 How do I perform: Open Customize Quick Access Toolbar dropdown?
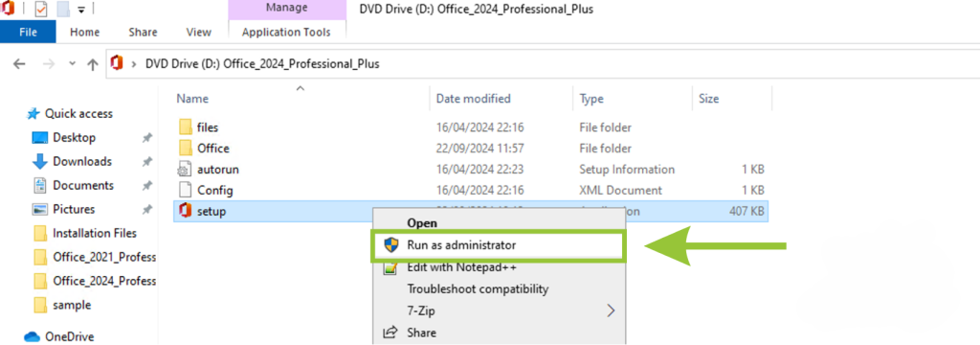click(x=82, y=10)
